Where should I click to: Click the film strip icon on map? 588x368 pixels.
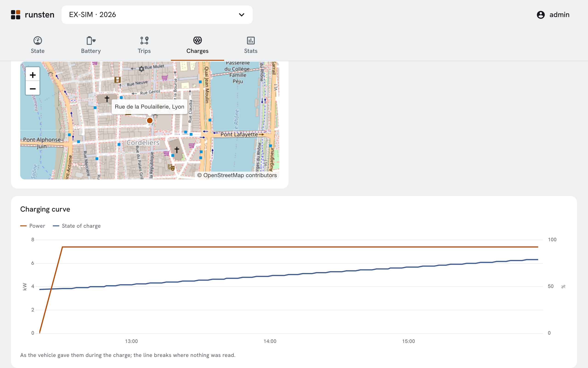(118, 80)
